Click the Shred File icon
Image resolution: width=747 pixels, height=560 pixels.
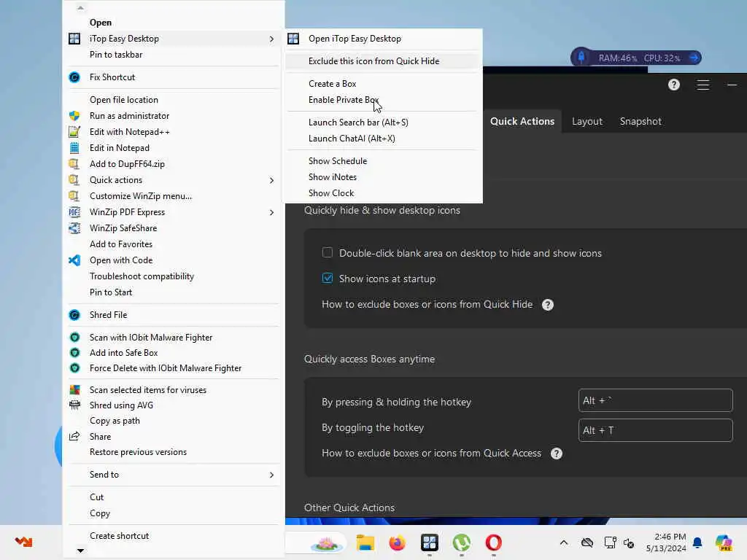tap(75, 315)
